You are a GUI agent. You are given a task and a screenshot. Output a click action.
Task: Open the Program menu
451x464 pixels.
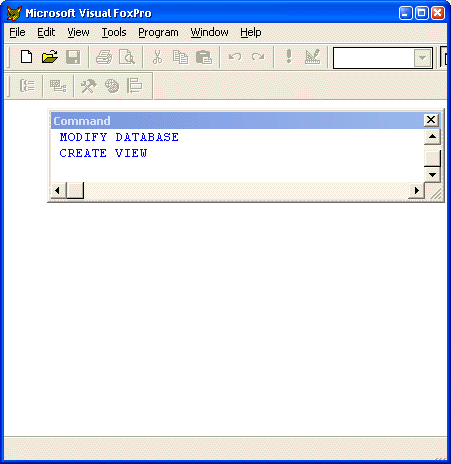[158, 32]
